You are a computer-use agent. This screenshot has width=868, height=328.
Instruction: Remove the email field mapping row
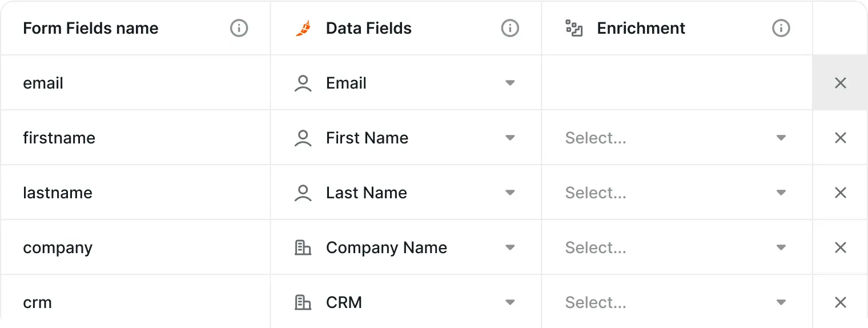840,83
